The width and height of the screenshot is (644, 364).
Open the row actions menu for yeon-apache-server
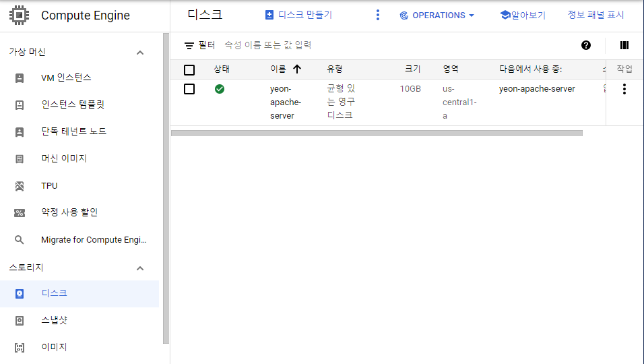tap(624, 89)
